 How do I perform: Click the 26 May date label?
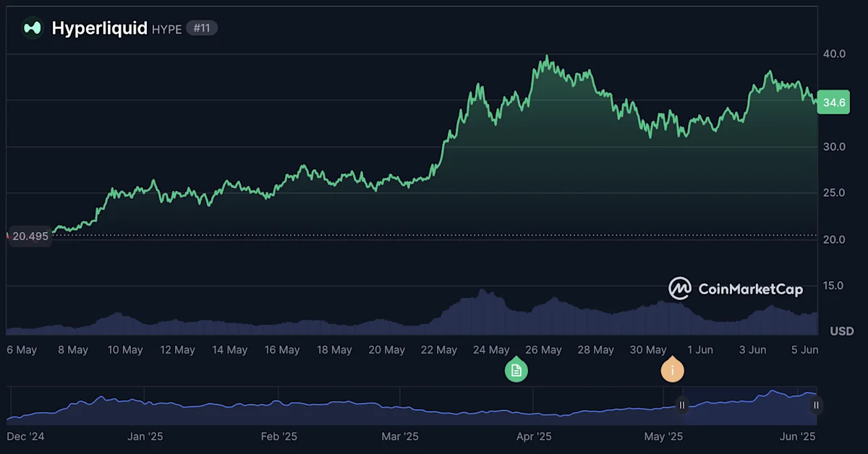tap(543, 350)
